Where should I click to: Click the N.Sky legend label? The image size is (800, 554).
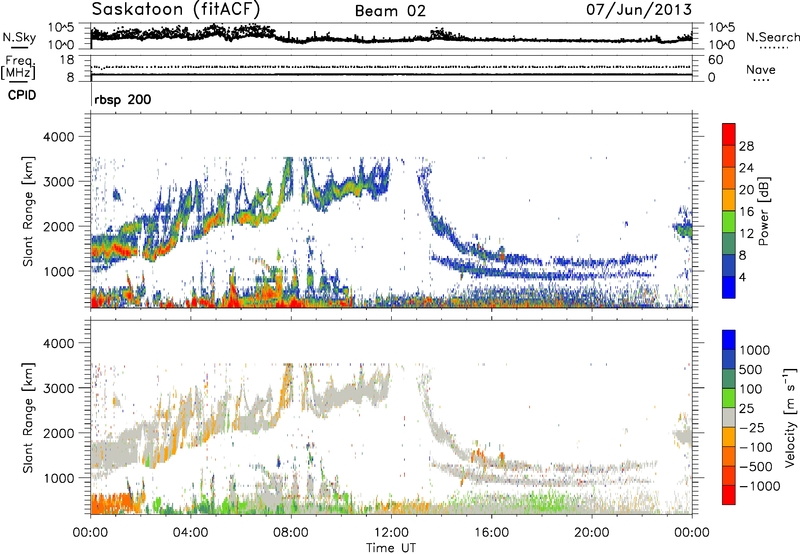(x=19, y=37)
